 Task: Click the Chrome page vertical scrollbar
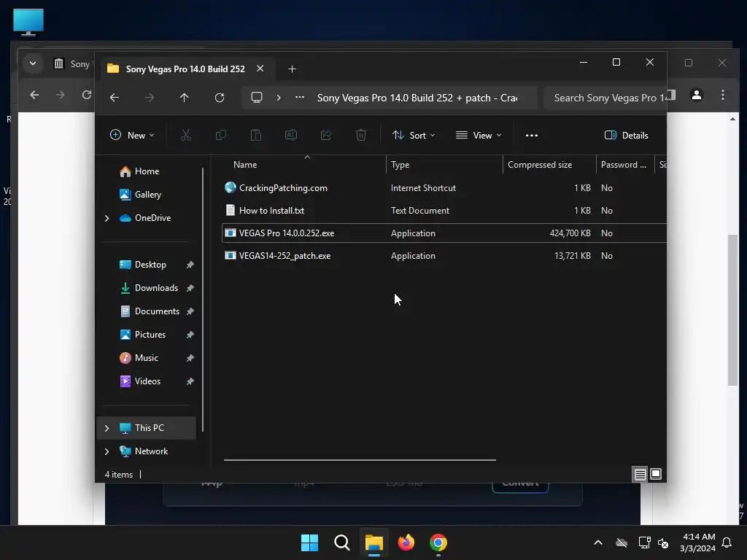coord(732,309)
